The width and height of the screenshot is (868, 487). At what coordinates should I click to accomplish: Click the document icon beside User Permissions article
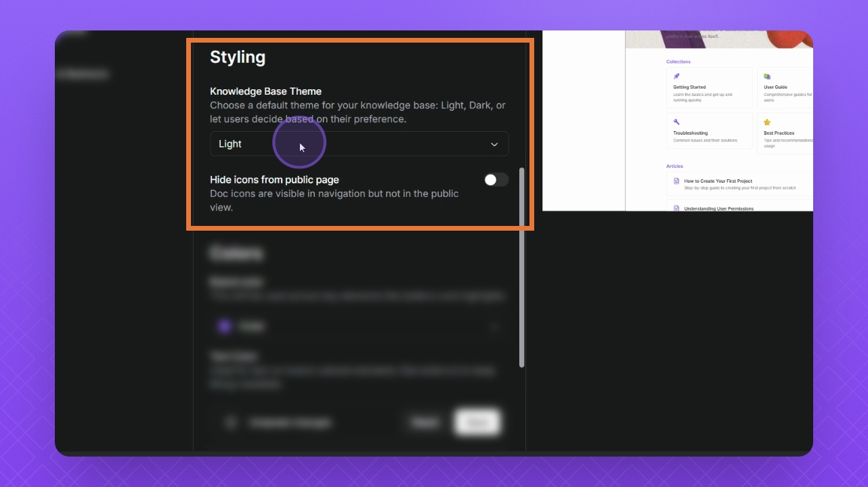676,208
